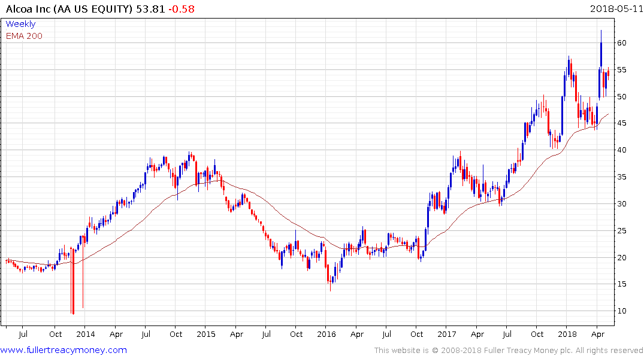Click the 2014 year label
The image size is (644, 359).
[x=86, y=334]
